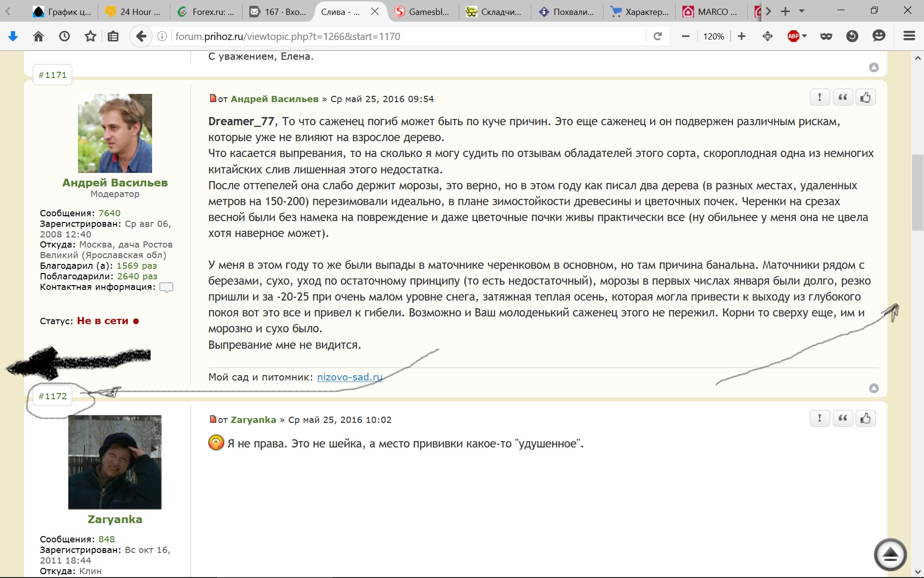Open the browser history clock icon
The image size is (924, 578).
[64, 36]
